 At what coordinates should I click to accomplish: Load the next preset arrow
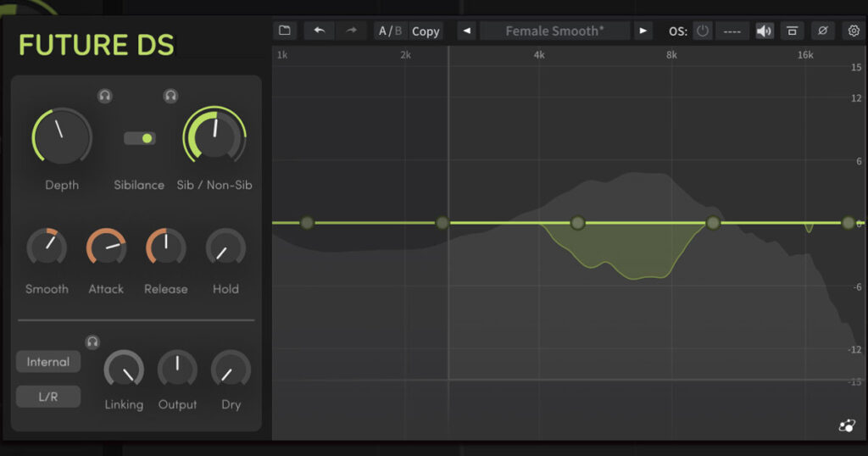(x=643, y=31)
